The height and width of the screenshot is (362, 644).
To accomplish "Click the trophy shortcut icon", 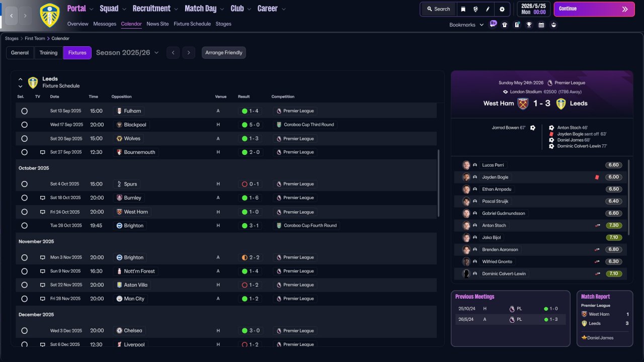I will (x=529, y=25).
